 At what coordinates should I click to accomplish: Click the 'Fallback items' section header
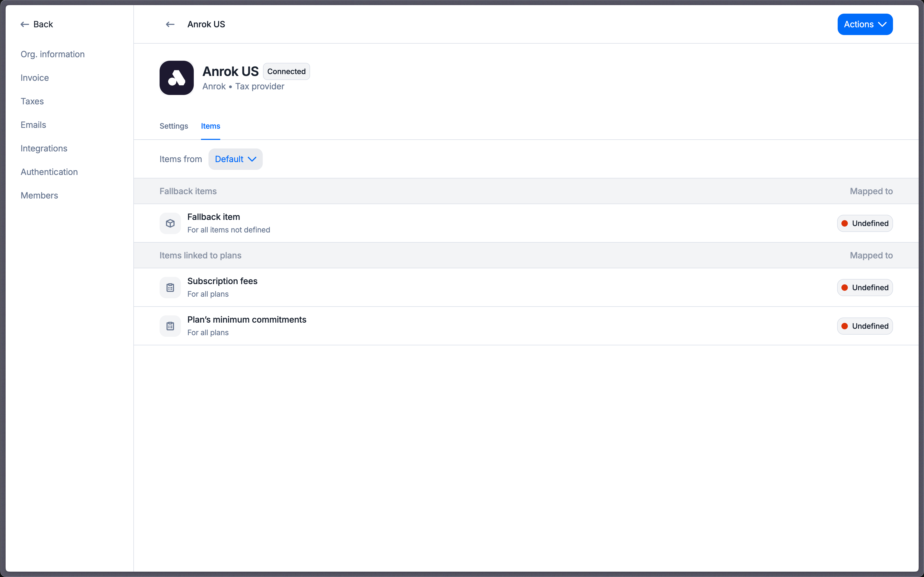(x=188, y=191)
